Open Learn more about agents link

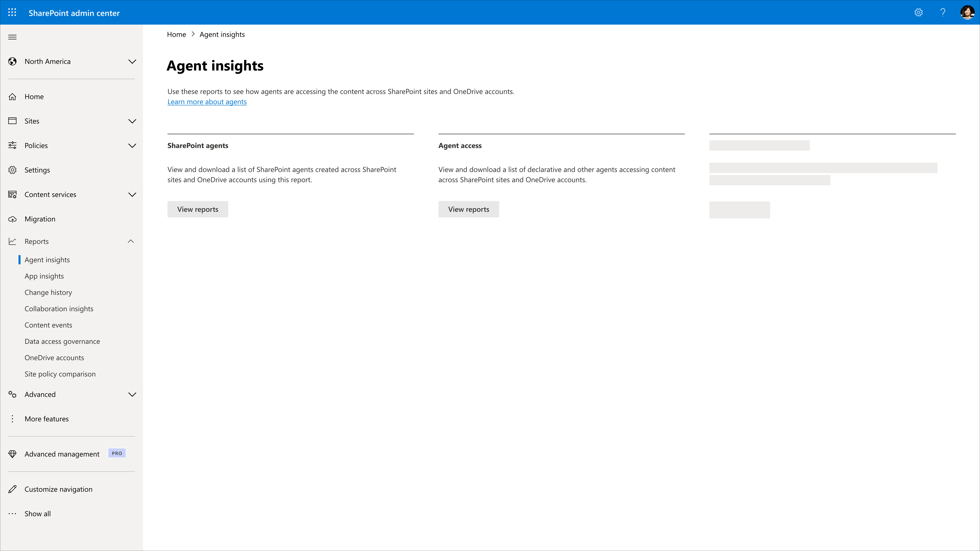(x=207, y=101)
